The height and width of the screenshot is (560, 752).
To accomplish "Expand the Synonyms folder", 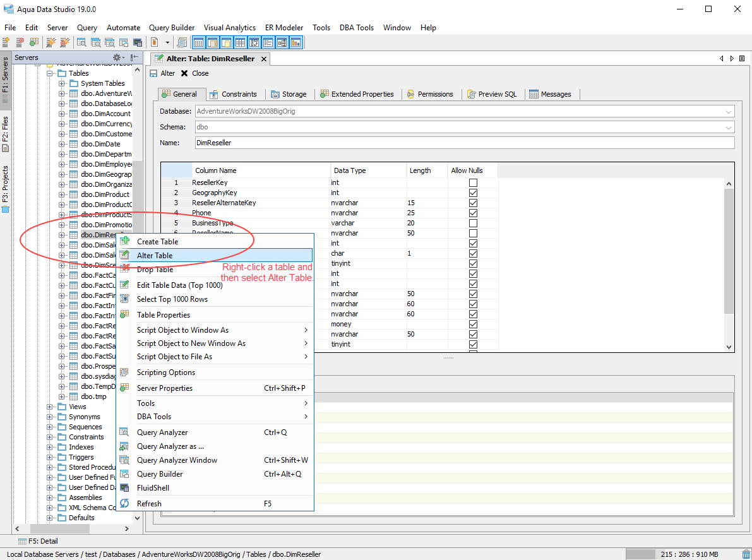I will (49, 417).
